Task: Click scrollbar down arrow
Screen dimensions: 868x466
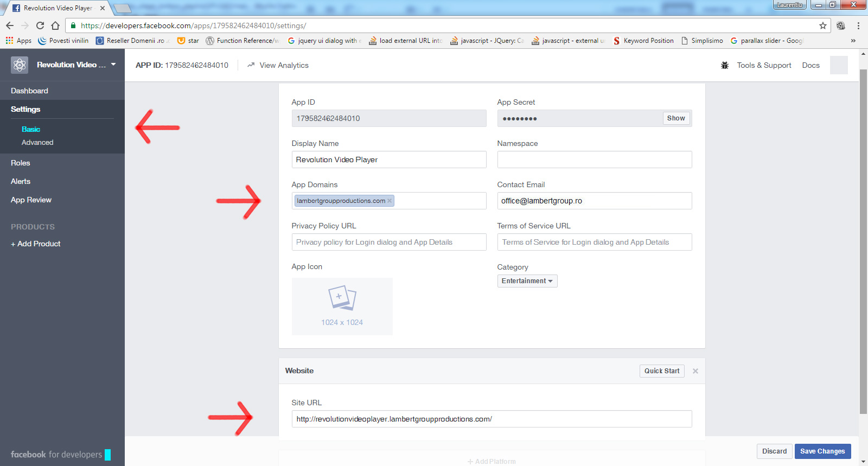Action: point(863,462)
